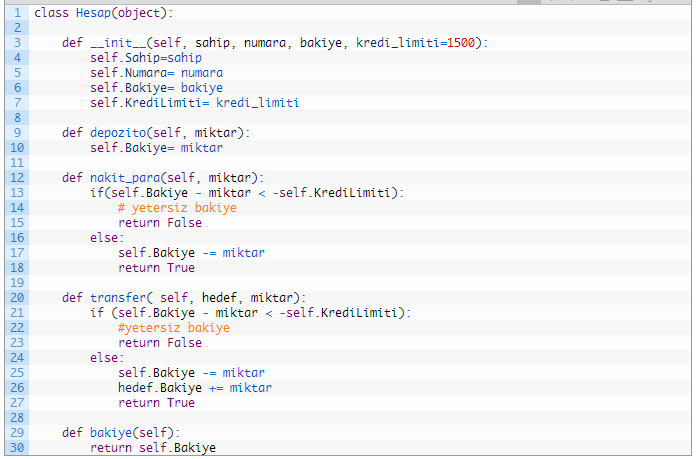
Task: Click 'self.Bakiye= bakiye' on line 6
Action: tap(157, 88)
